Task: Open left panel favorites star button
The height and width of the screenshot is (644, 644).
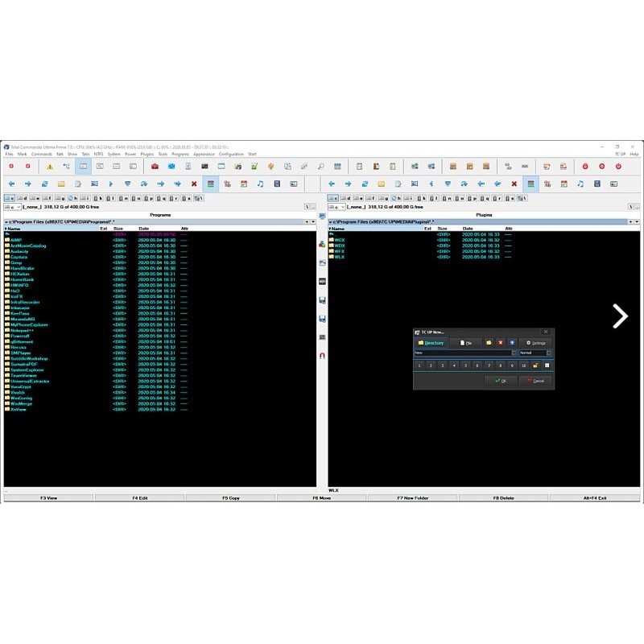Action: tap(307, 222)
